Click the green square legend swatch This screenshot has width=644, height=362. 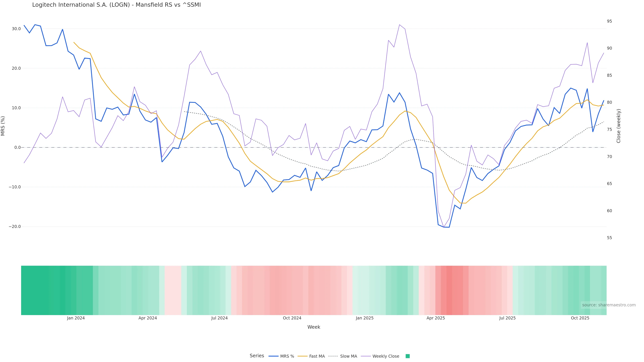(408, 356)
